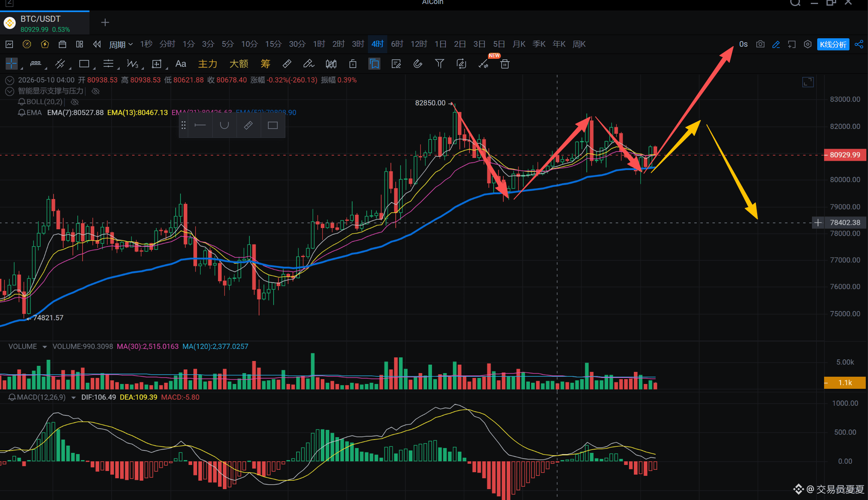Click the candlestick pattern icon
This screenshot has width=868, height=500.
click(331, 64)
